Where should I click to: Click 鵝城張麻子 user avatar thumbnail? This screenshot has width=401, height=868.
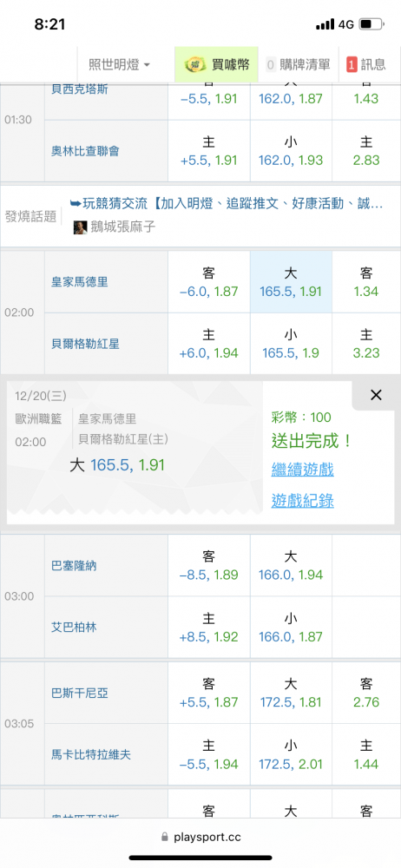(81, 227)
